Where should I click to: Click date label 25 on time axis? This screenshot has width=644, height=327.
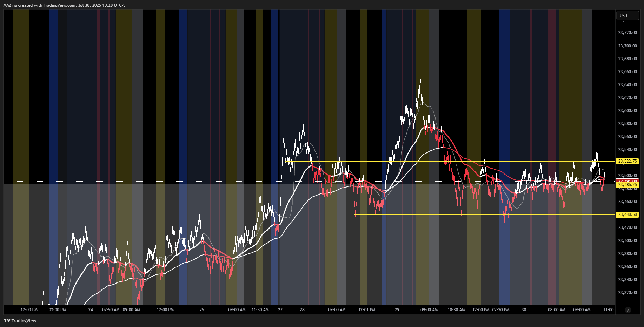202,310
